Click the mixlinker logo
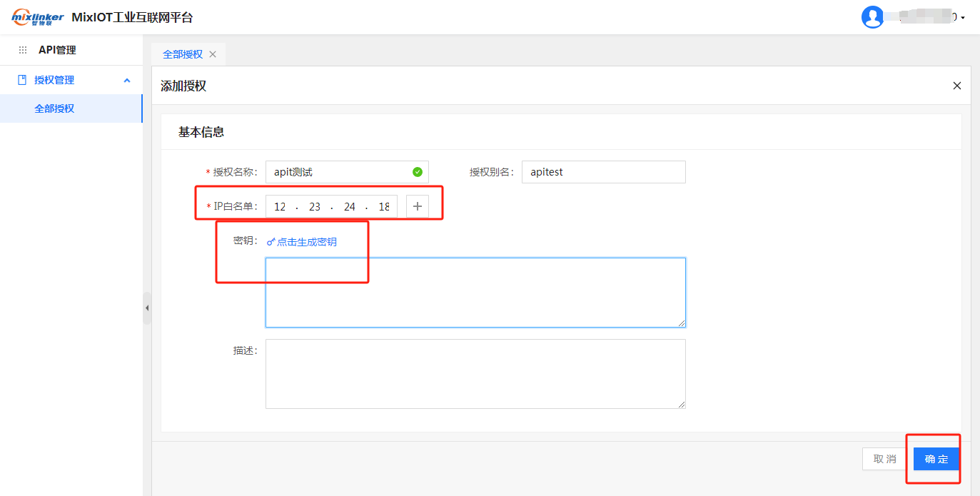This screenshot has height=496, width=980. click(37, 17)
